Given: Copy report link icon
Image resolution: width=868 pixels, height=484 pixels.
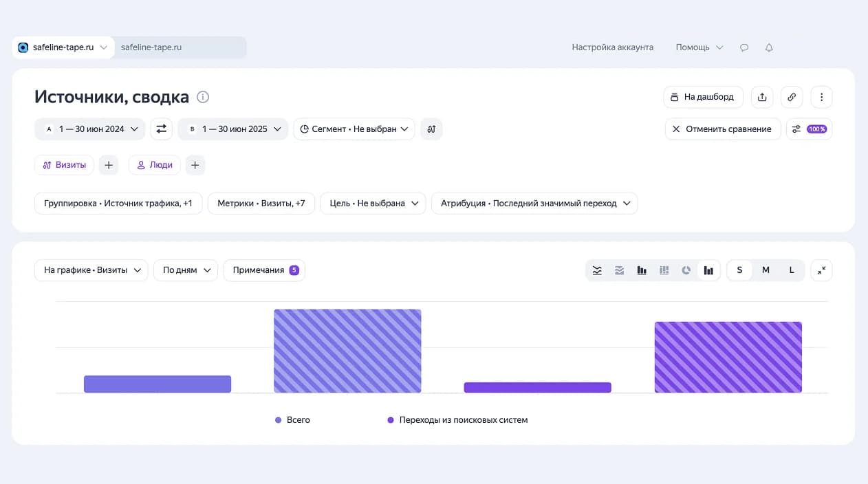Looking at the screenshot, I should [x=792, y=97].
